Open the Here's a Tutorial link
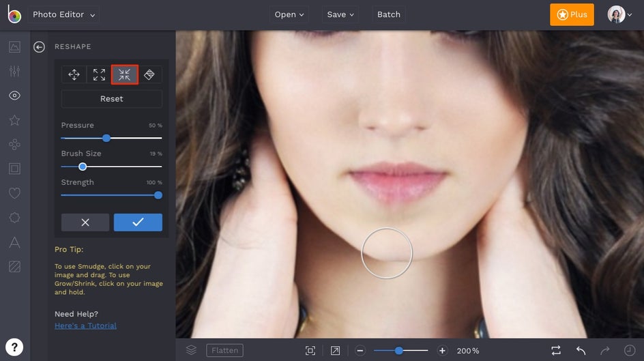 tap(85, 326)
